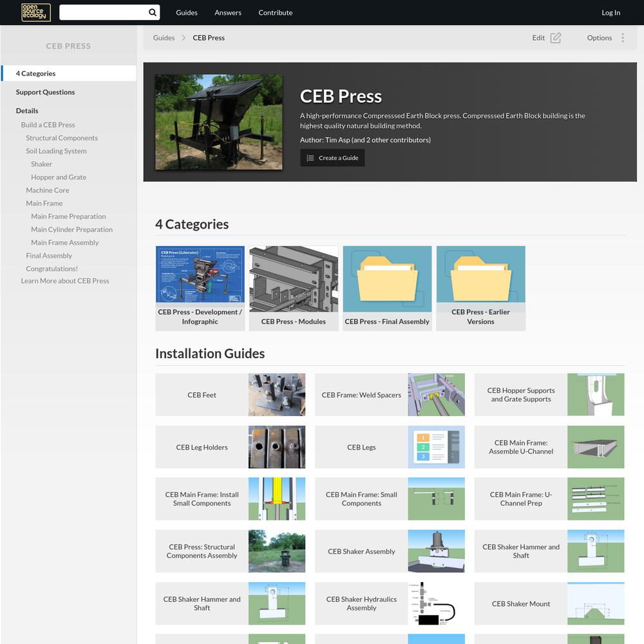Screen dimensions: 644x644
Task: Open the Open Source Ecology logo home
Action: (36, 12)
